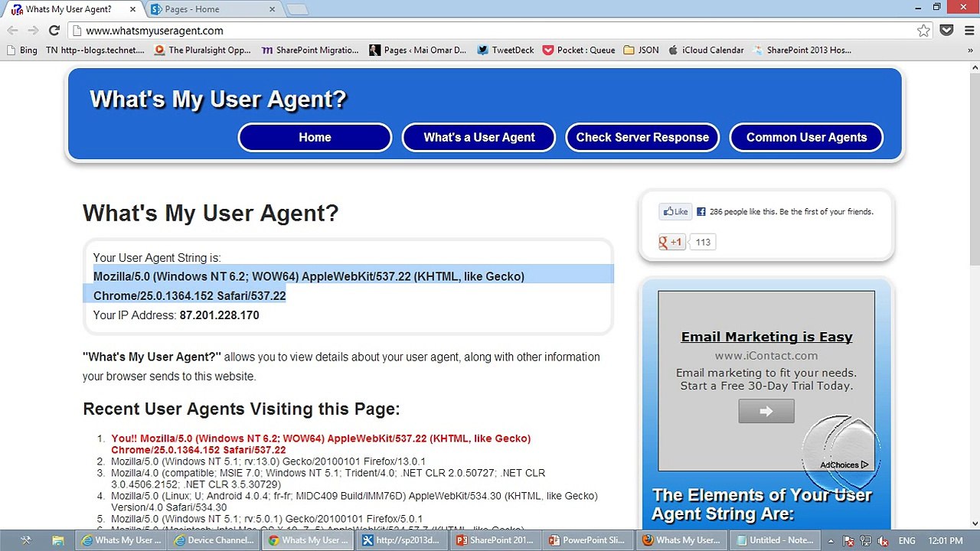Image resolution: width=980 pixels, height=551 pixels.
Task: Open the 'SharePoint 2013 Hos...' bookmark
Action: [x=802, y=50]
